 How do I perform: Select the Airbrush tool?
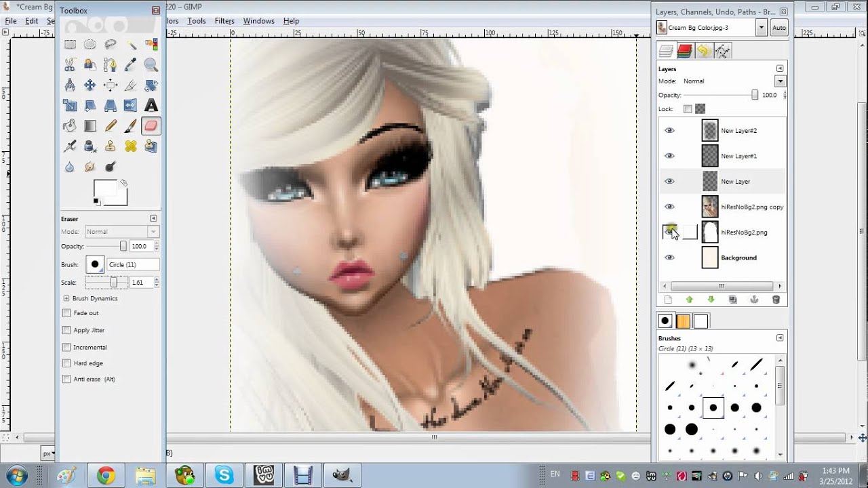(70, 146)
